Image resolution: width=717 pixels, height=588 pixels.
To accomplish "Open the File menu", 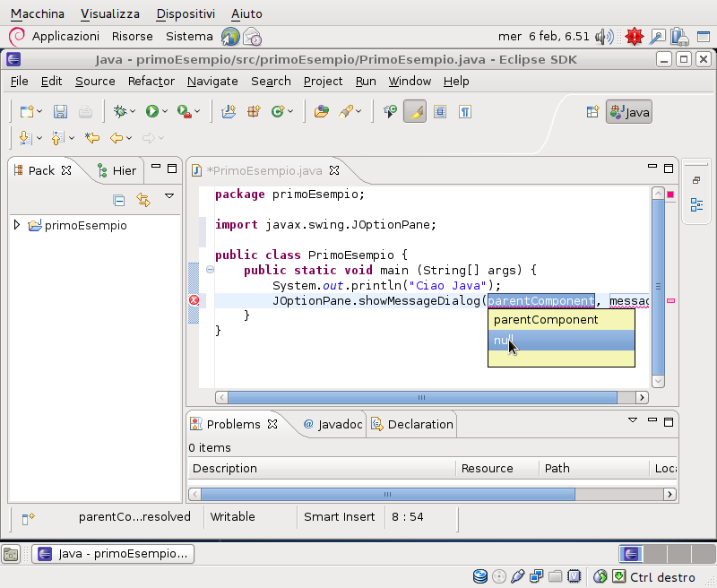I will tap(19, 81).
